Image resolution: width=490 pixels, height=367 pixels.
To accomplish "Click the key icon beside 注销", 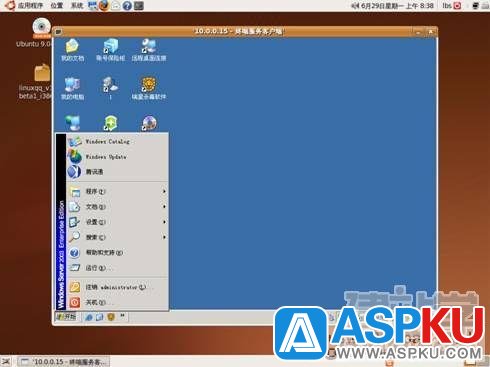I will [x=75, y=287].
